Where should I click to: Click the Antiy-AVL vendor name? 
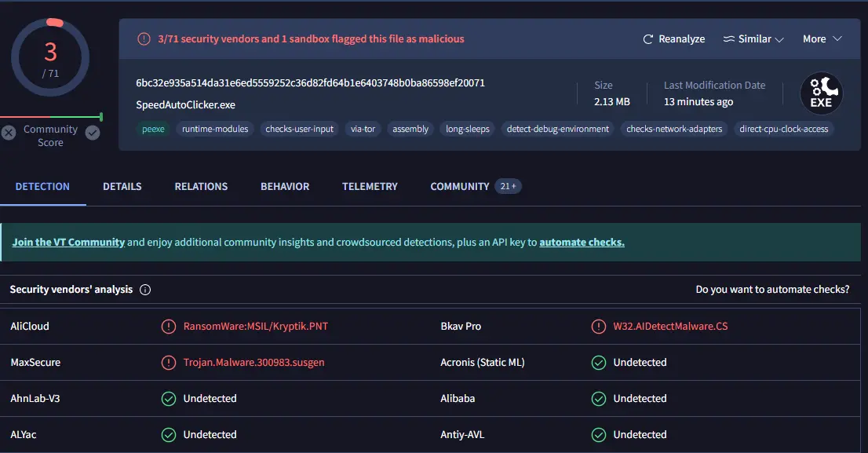(462, 435)
